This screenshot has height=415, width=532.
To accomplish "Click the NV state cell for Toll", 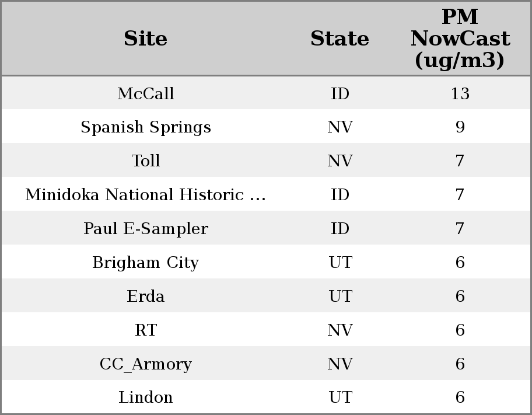I will [x=340, y=161].
